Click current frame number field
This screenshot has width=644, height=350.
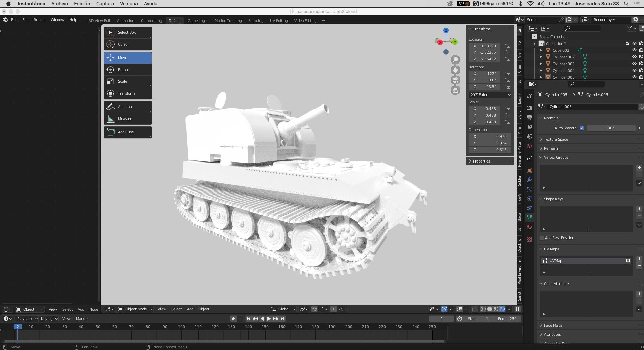pyautogui.click(x=441, y=319)
